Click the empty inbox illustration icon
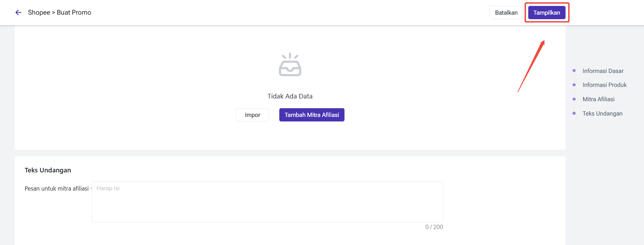This screenshot has height=245, width=644. click(x=290, y=65)
